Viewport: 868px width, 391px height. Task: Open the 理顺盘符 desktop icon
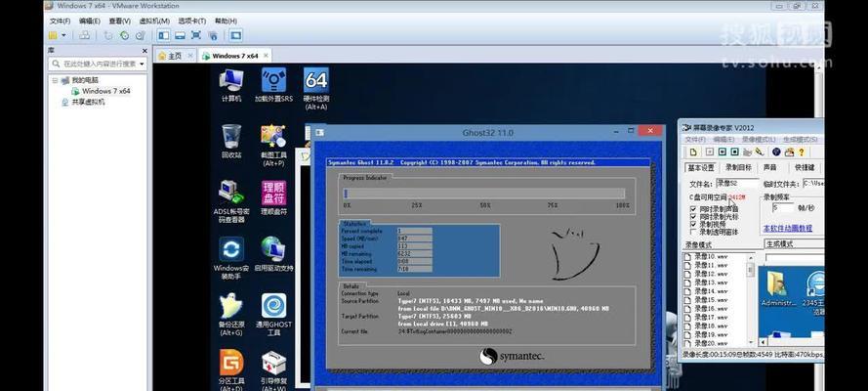pyautogui.click(x=273, y=197)
